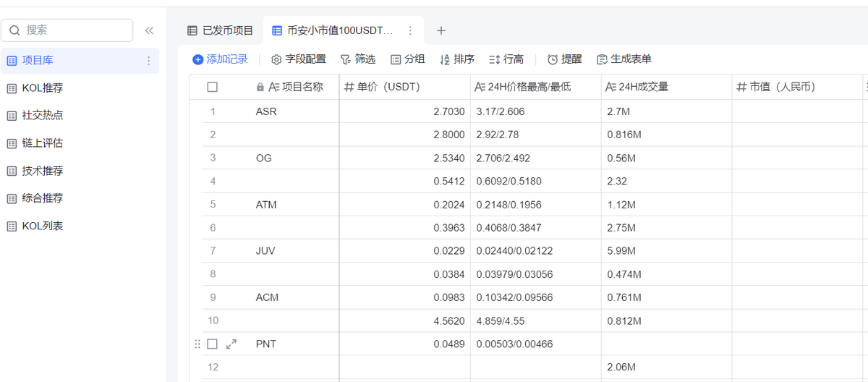Image resolution: width=868 pixels, height=382 pixels.
Task: Click cell 3.17/2.606
Action: pos(536,111)
